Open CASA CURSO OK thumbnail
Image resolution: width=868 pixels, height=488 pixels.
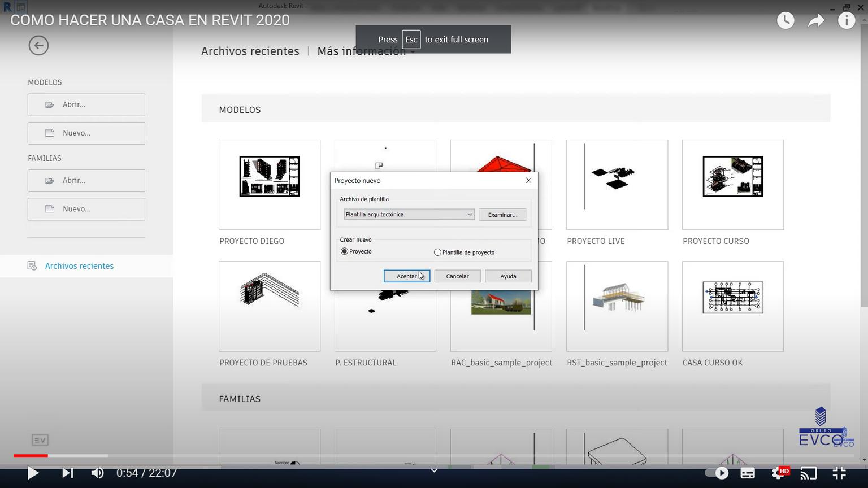click(733, 306)
